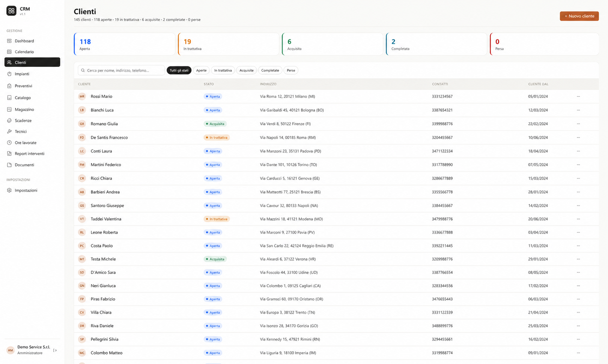This screenshot has height=364, width=608.
Task: Click the Ore lavorate clock icon
Action: click(x=9, y=142)
